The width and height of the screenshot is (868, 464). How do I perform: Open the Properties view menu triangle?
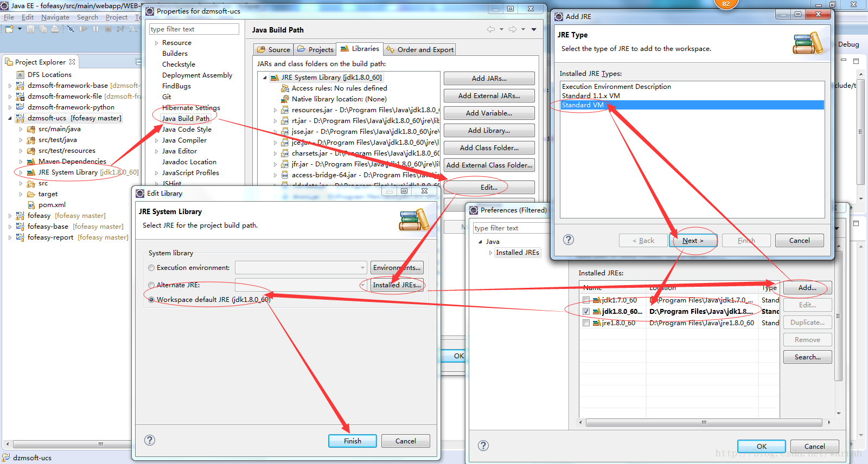click(534, 29)
